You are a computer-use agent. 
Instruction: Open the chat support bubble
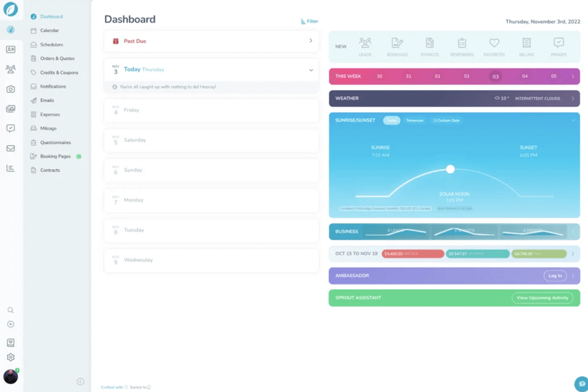pyautogui.click(x=581, y=384)
